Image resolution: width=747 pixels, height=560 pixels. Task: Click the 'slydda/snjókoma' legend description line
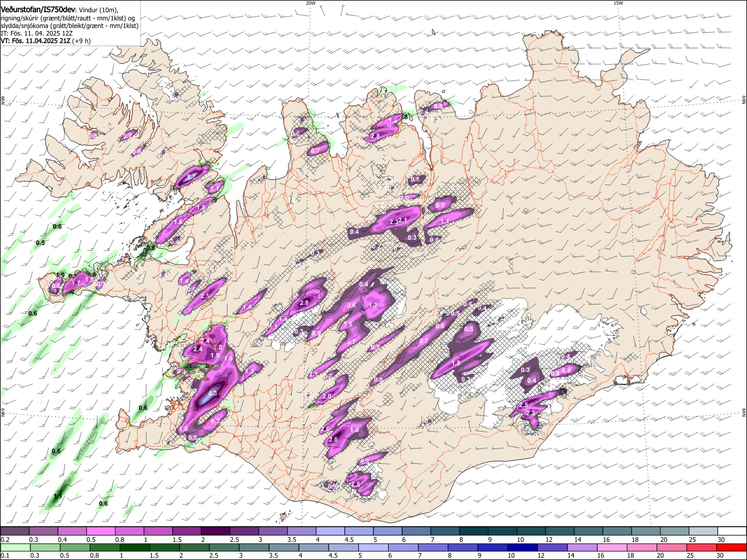(x=69, y=26)
